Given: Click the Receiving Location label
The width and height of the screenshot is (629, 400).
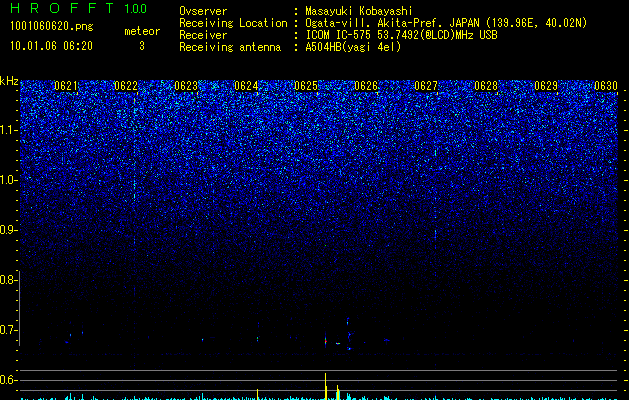Looking at the screenshot, I should [233, 23].
